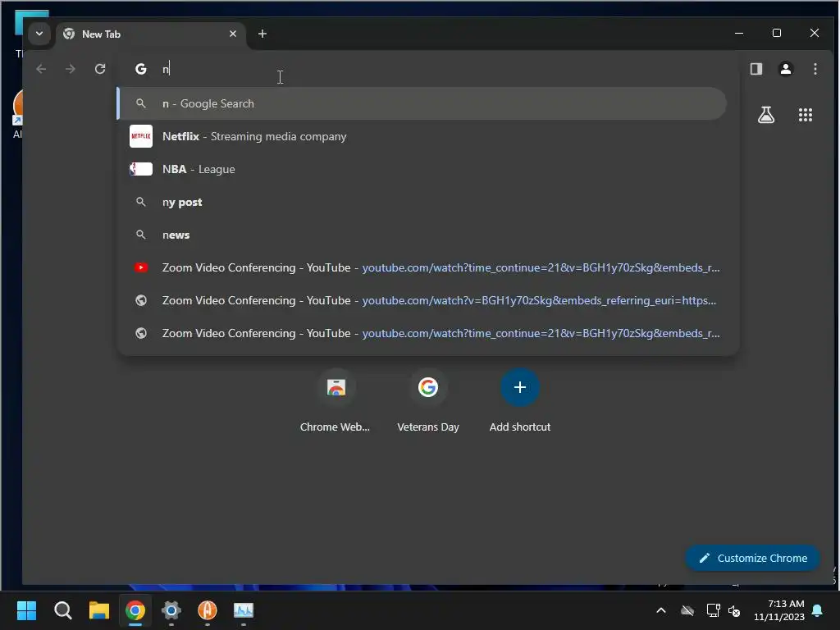
Task: Click the Google G icon in address bar
Action: coord(141,69)
